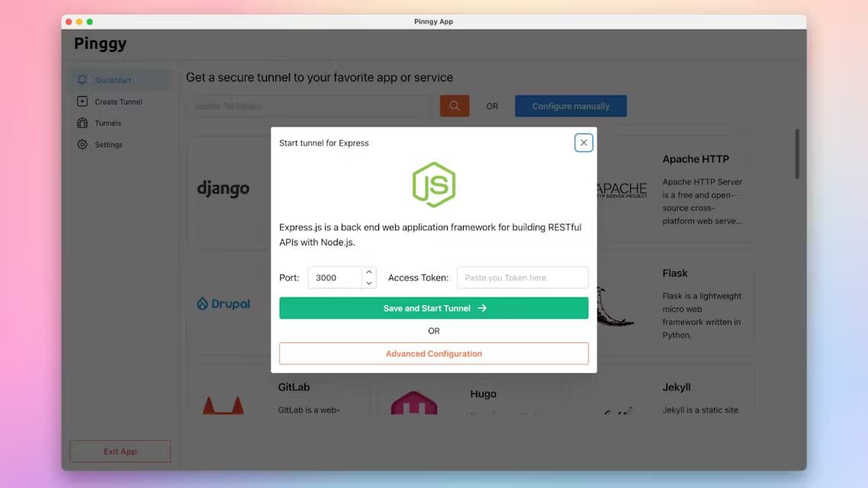Open Advanced Configuration
868x488 pixels.
[x=434, y=354]
